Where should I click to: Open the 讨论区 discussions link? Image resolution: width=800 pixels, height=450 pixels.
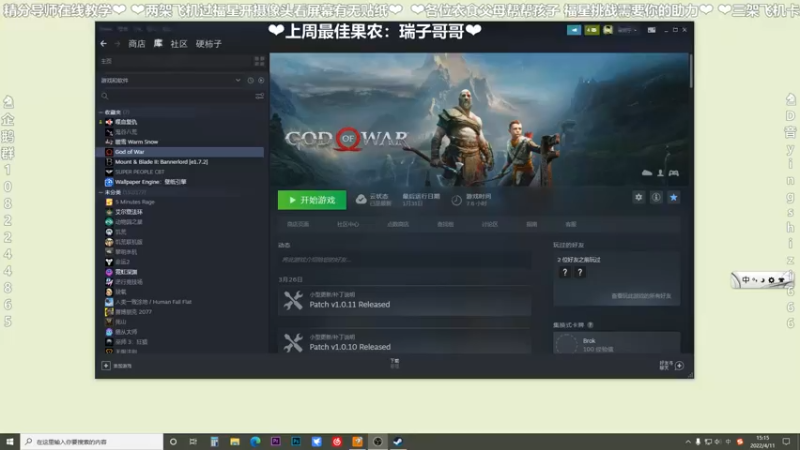[490, 224]
